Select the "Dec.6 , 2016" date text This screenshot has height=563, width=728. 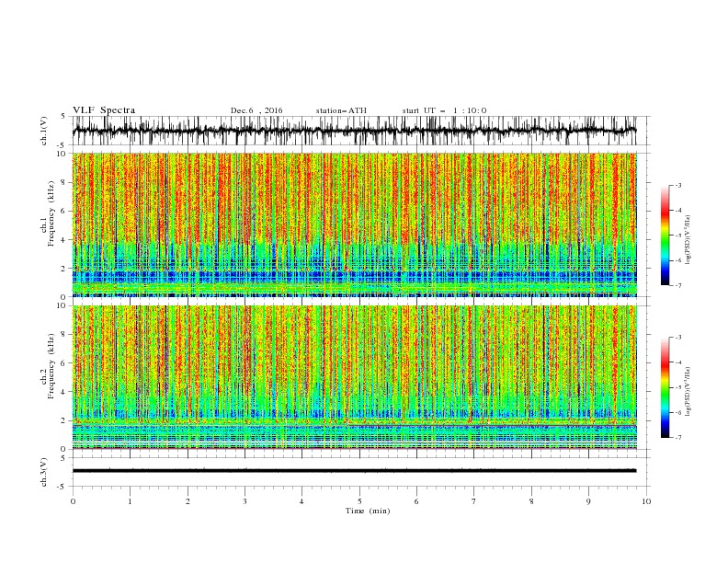[256, 110]
